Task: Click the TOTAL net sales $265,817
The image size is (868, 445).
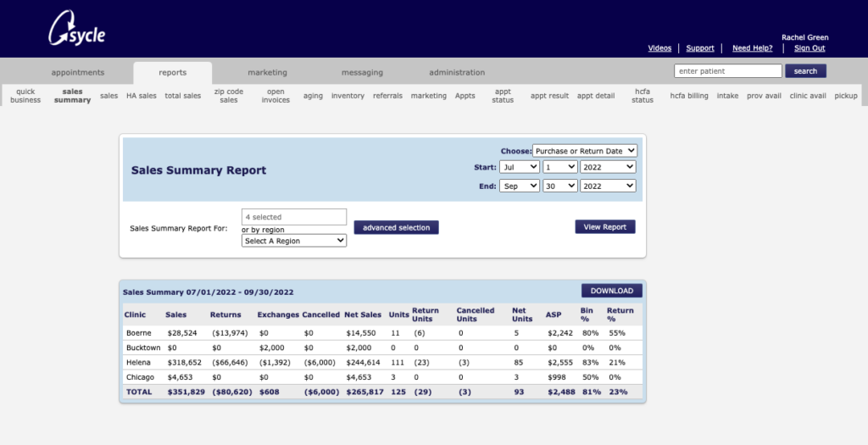Action: tap(364, 392)
